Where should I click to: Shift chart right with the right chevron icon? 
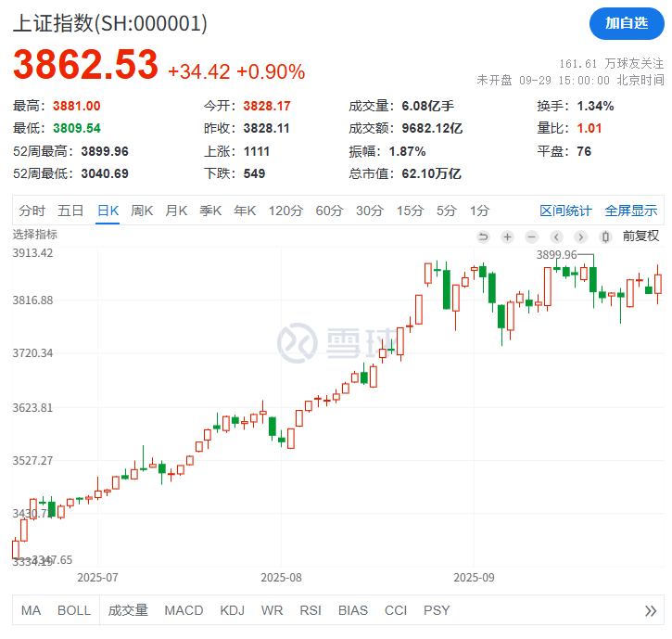581,236
